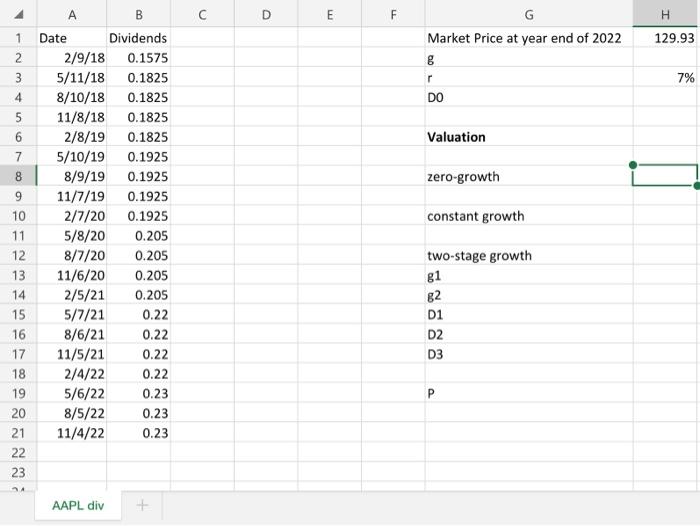Viewport: 700px width, 526px height.
Task: Click the 'g' label cell in row 2
Action: 529,58
